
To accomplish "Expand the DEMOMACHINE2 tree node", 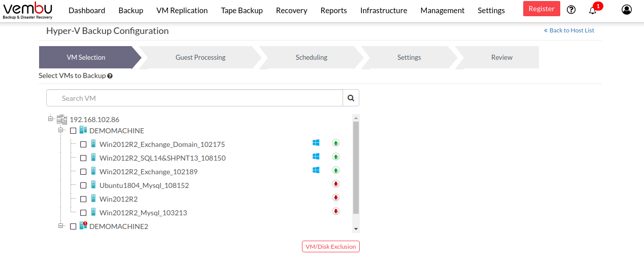I will click(60, 226).
